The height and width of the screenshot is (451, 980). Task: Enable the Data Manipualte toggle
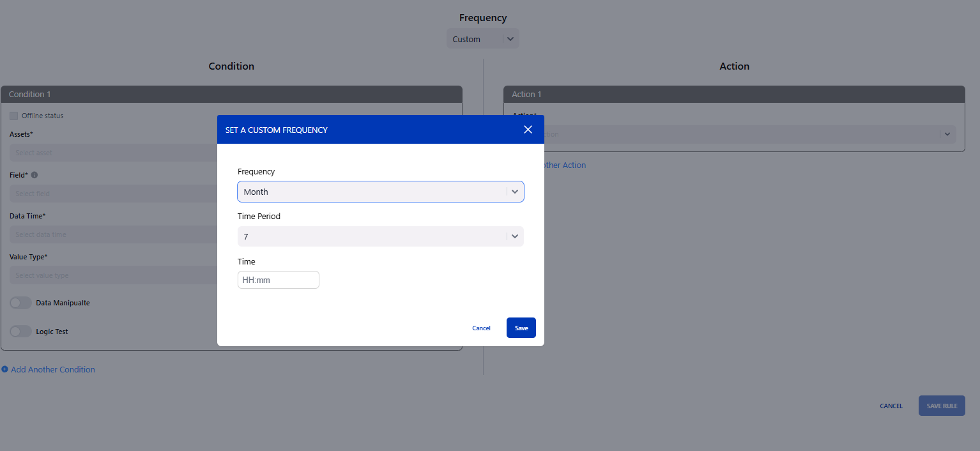click(20, 303)
